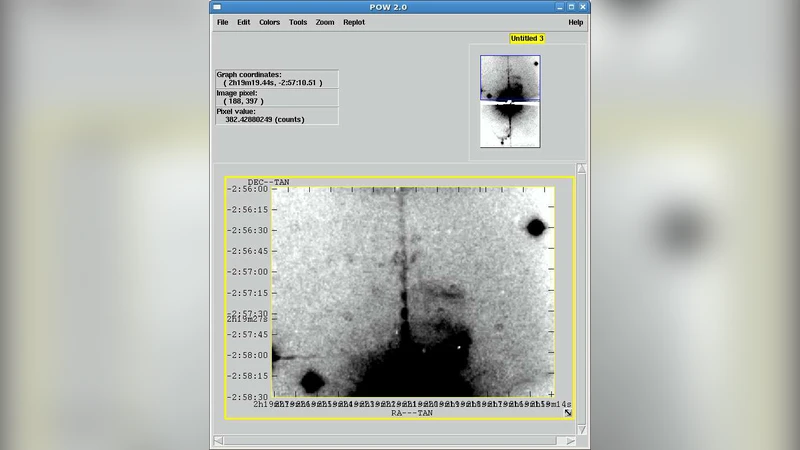Click the vertical scrollbar down arrow
The image size is (800, 450).
coord(582,430)
